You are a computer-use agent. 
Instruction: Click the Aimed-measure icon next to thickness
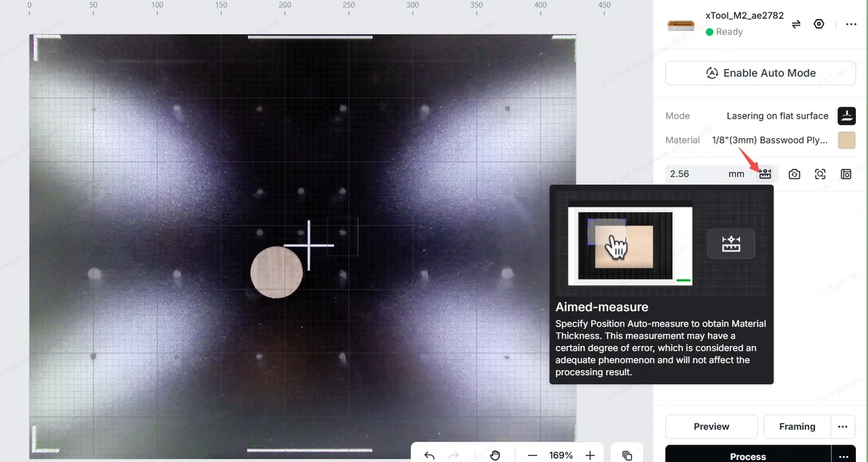click(x=765, y=174)
